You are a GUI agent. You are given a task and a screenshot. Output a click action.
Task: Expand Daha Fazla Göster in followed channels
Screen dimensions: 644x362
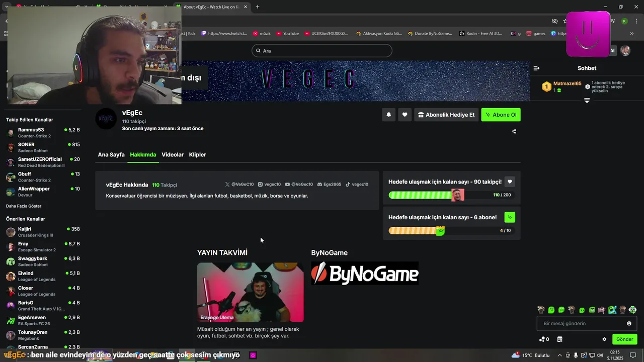[x=24, y=206]
